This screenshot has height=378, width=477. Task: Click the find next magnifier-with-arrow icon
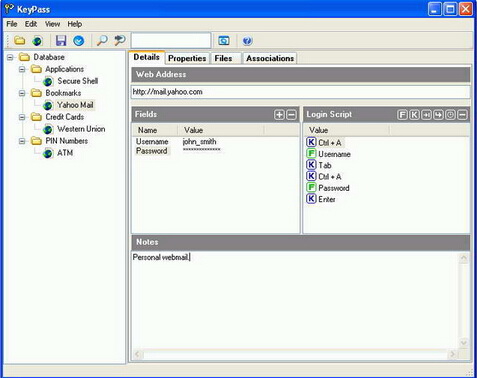119,41
